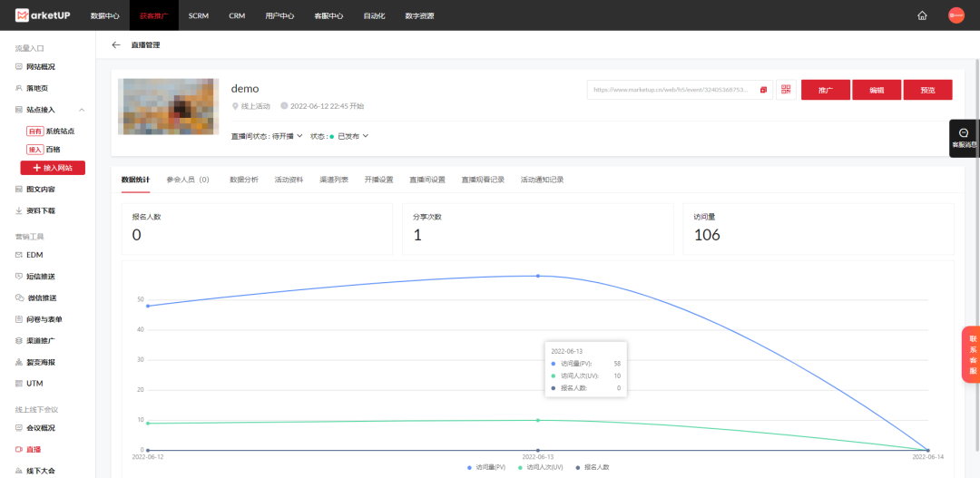The width and height of the screenshot is (980, 478).
Task: Open the 客服消息 chat panel
Action: point(965,138)
